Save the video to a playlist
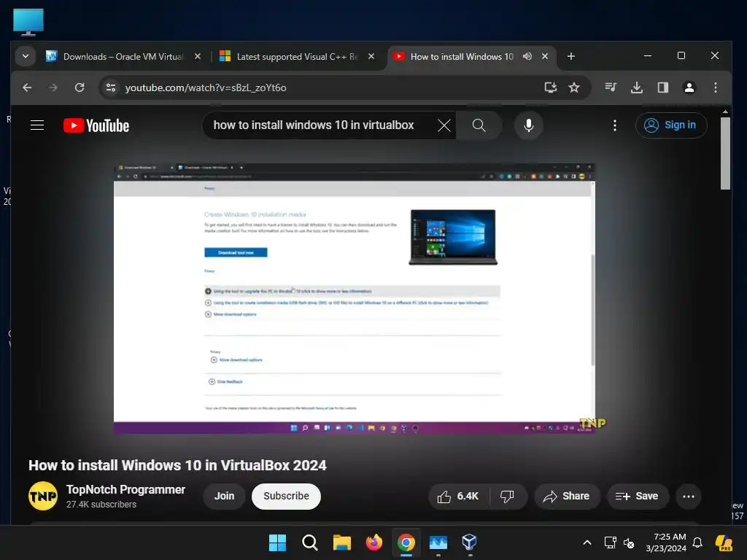The image size is (747, 560). coord(637,496)
